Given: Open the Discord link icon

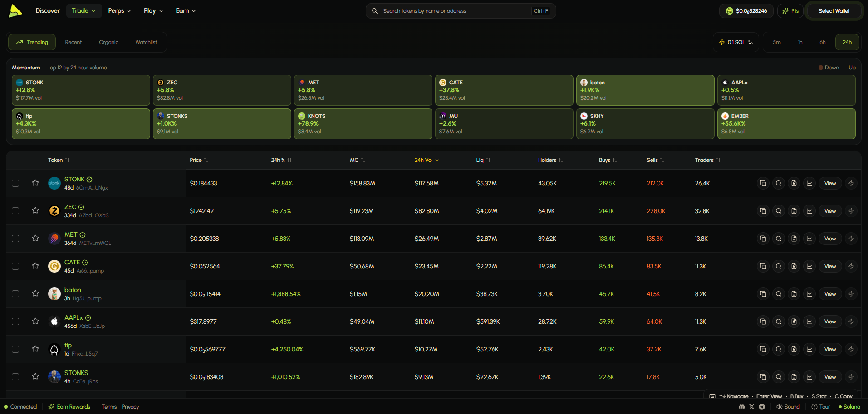Looking at the screenshot, I should (742, 407).
